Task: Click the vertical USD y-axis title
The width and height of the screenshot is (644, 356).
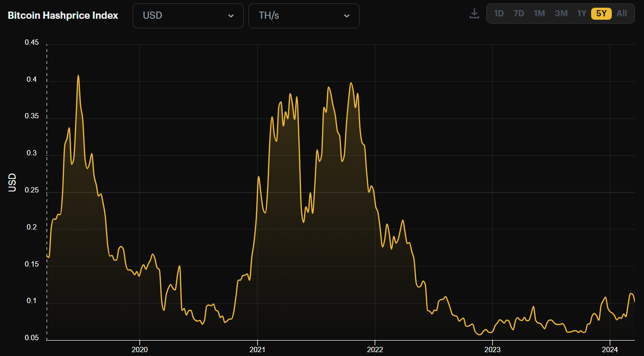Action: (x=12, y=182)
